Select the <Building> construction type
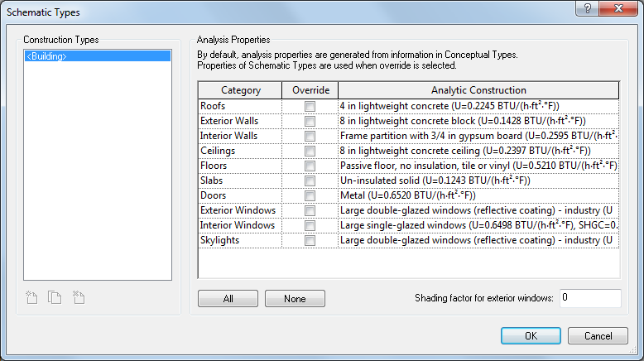 coord(98,56)
